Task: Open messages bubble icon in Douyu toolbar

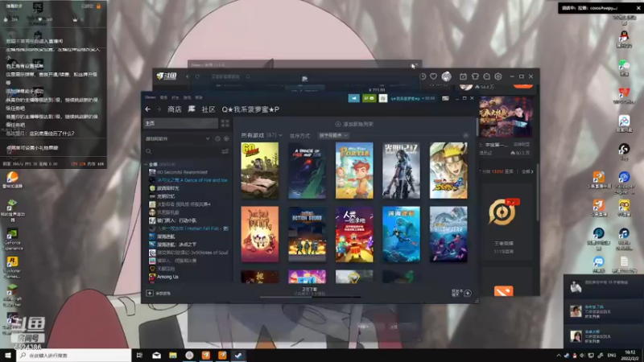Action: [487, 76]
